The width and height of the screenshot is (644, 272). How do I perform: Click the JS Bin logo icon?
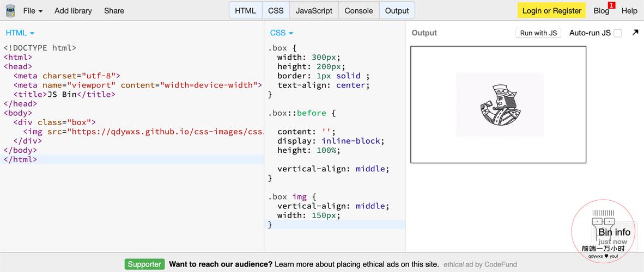click(10, 11)
